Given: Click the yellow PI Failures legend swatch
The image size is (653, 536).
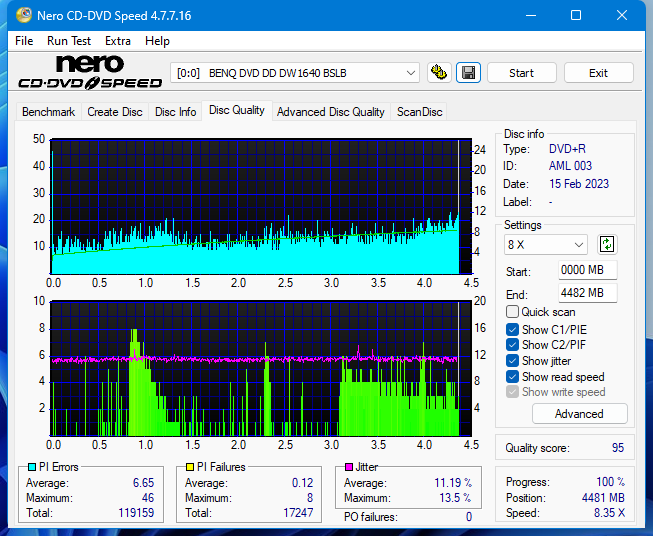Looking at the screenshot, I should pyautogui.click(x=190, y=467).
